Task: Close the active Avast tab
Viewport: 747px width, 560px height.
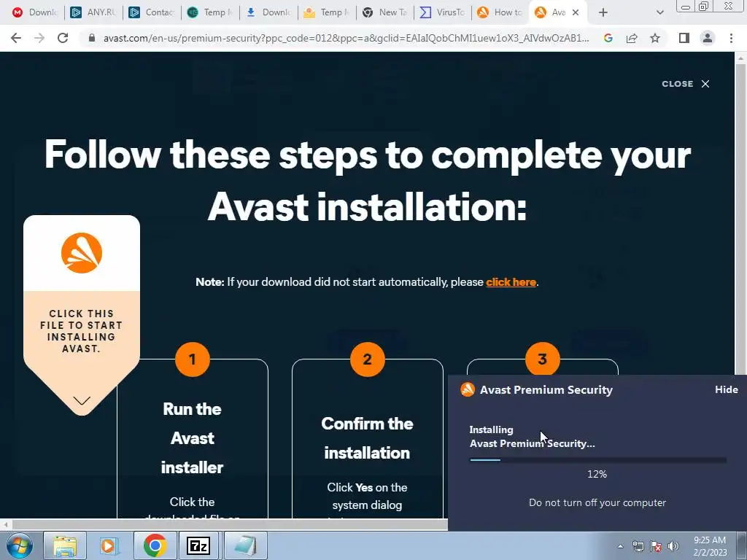Action: 576,12
